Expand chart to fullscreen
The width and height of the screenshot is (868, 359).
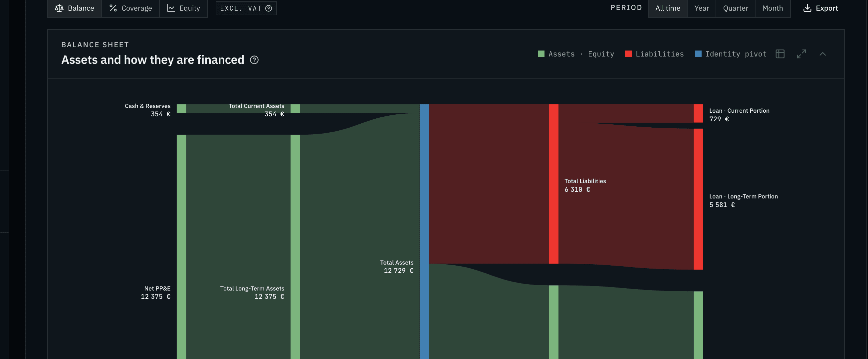click(x=801, y=54)
